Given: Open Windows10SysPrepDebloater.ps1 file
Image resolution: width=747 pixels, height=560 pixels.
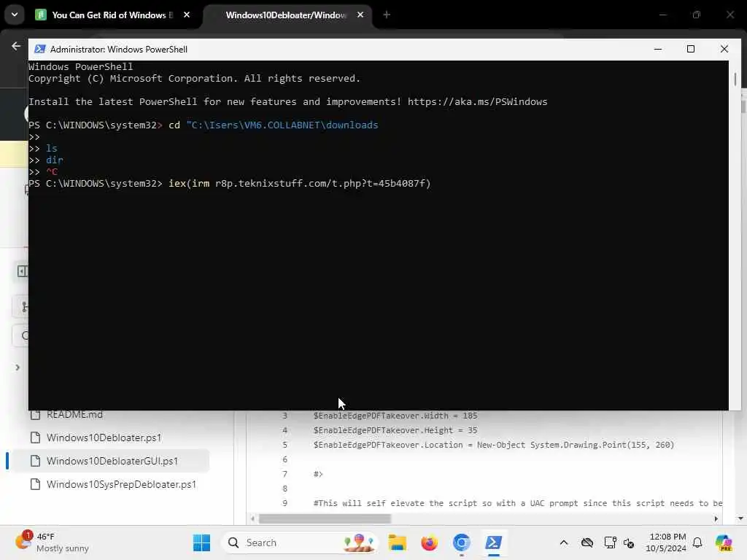Looking at the screenshot, I should point(121,484).
